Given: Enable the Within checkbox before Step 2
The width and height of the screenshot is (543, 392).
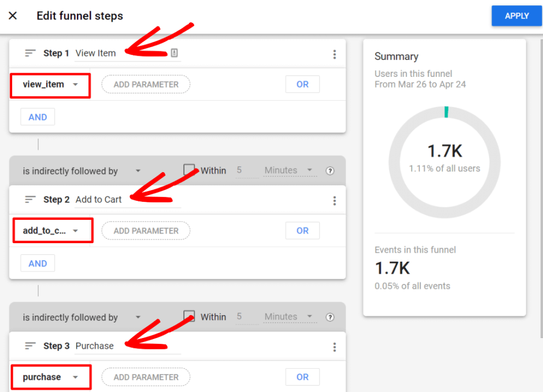Looking at the screenshot, I should coord(189,170).
